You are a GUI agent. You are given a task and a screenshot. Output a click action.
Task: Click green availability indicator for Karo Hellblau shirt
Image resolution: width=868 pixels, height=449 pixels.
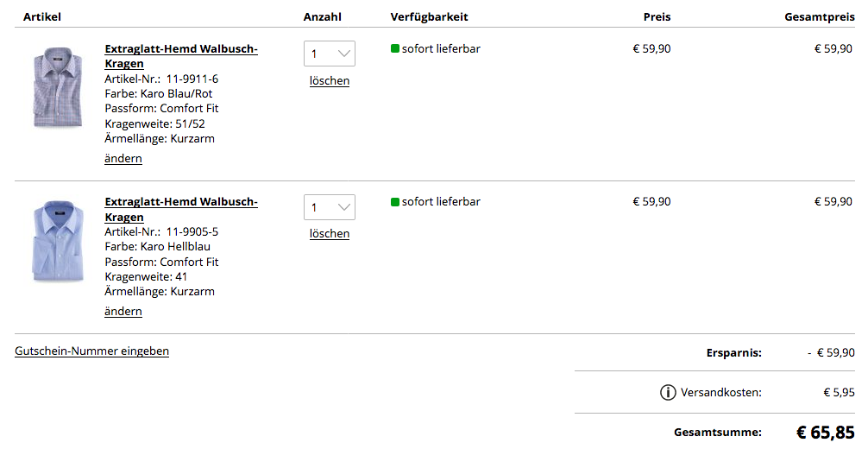395,202
